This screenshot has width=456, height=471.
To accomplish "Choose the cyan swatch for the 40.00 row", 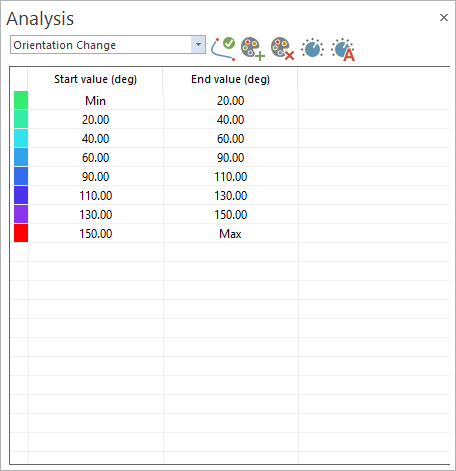I will [21, 138].
